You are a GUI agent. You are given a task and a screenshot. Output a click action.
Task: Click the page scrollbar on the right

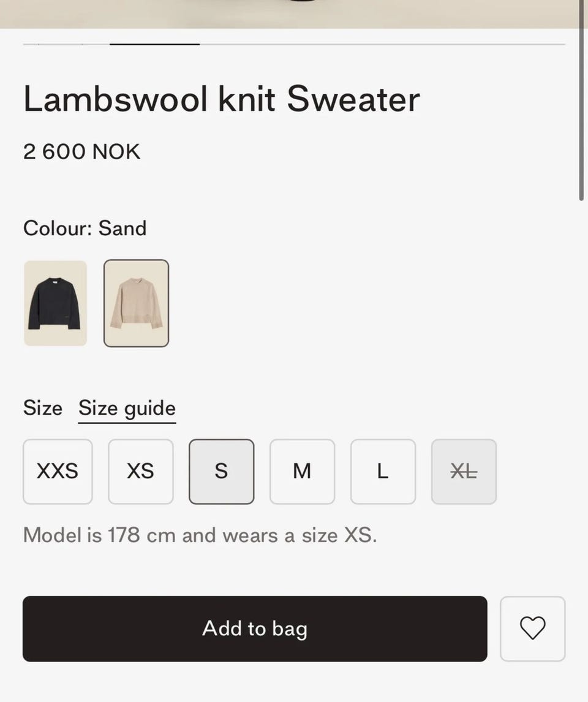(x=581, y=100)
